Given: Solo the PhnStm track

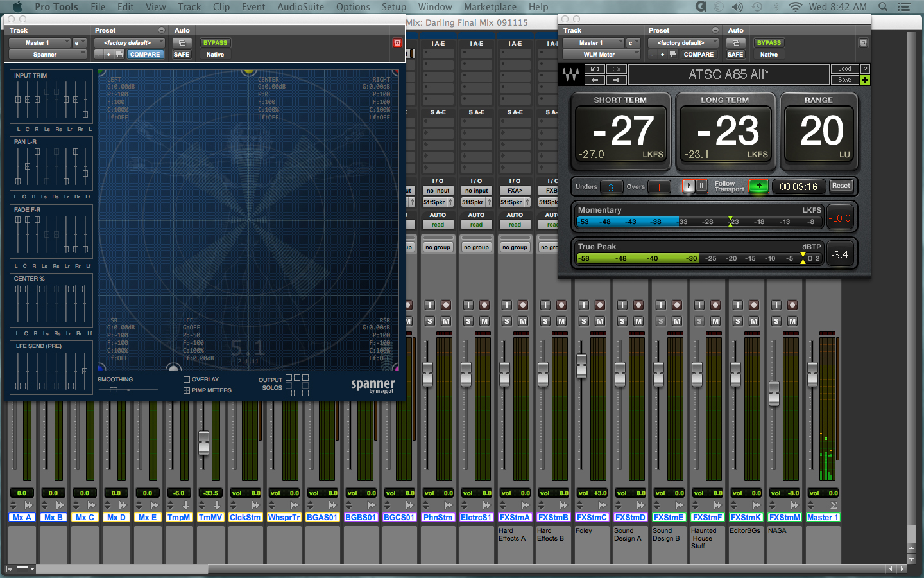Looking at the screenshot, I should (x=429, y=320).
